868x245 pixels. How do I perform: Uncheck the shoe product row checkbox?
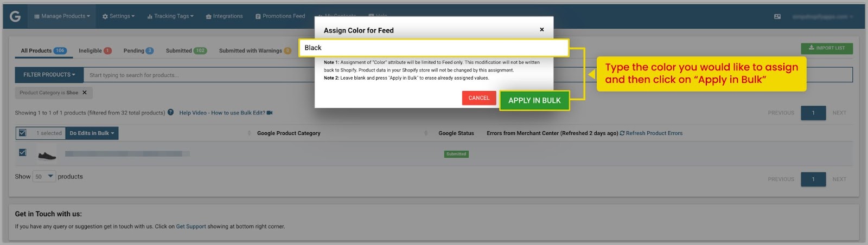click(x=22, y=153)
